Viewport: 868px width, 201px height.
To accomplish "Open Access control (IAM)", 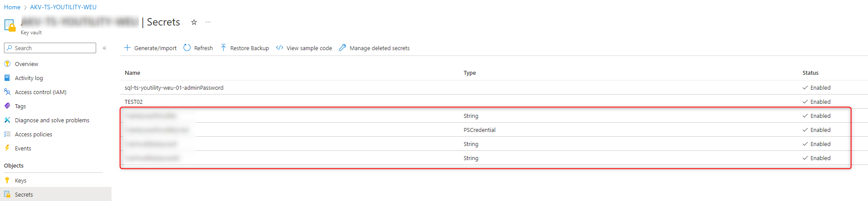I will click(40, 92).
